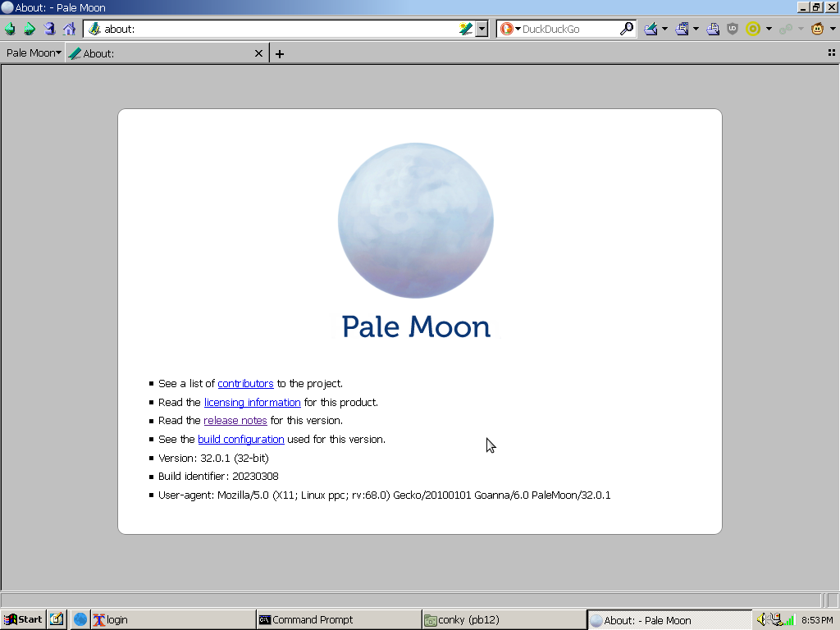This screenshot has height=630, width=840.
Task: Click the green Forward arrow button
Action: tap(30, 29)
